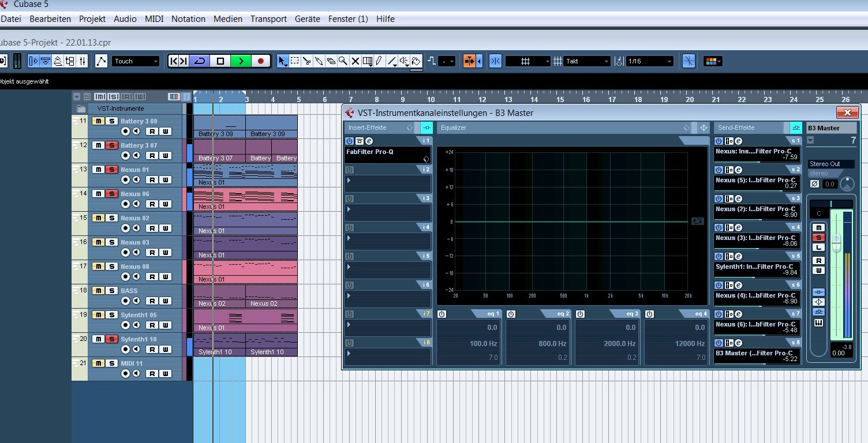Bypass insert slot i1 FabFilter Pro-Q
The image size is (868, 443).
coord(349,141)
